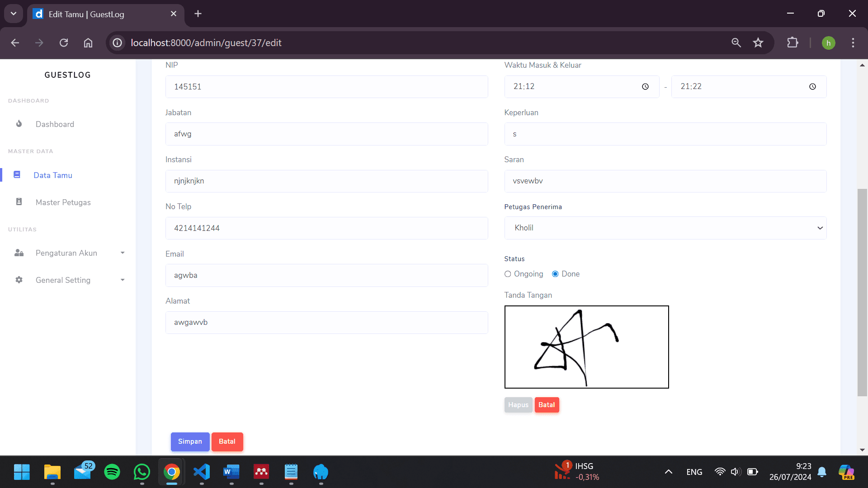Click Hapus to clear the signature

pos(518,404)
